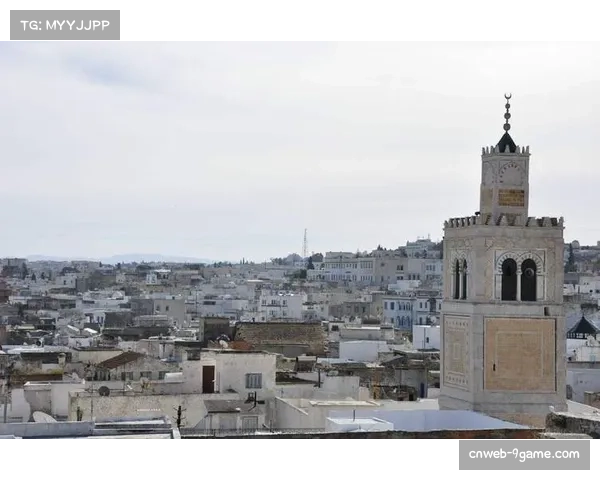Click the carved side panel on minaret's left face
The width and height of the screenshot is (600, 480).
(x=456, y=350)
